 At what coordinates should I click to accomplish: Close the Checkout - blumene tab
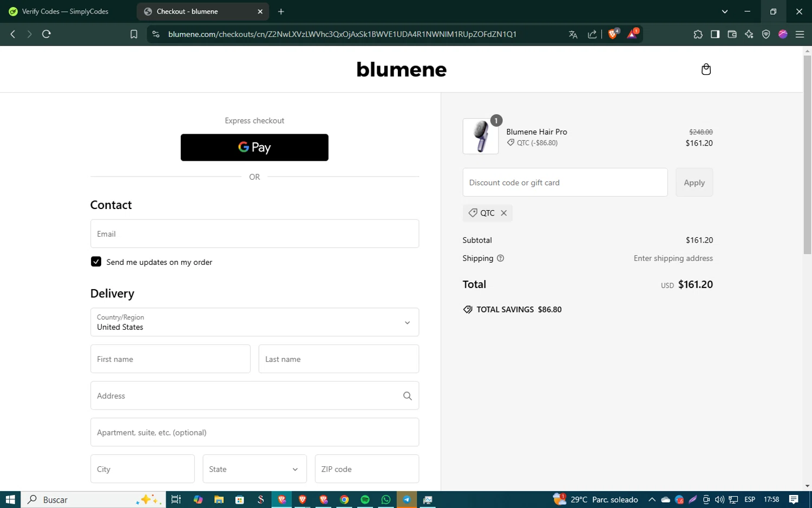point(260,11)
